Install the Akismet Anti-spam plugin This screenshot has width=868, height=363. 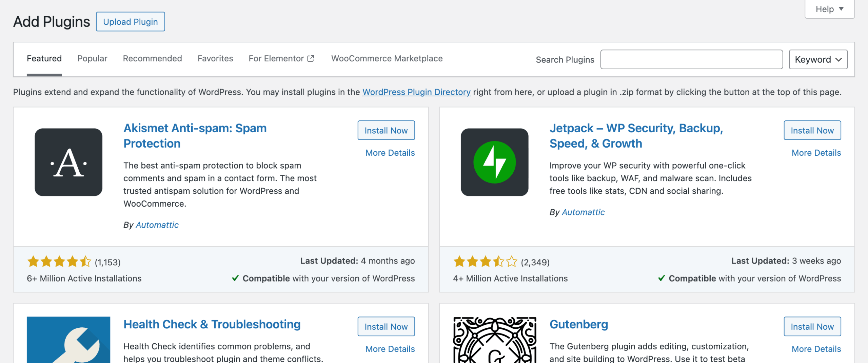pyautogui.click(x=386, y=130)
